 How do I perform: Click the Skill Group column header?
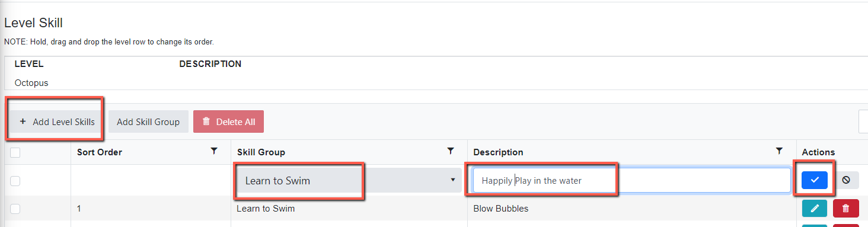[x=261, y=152]
